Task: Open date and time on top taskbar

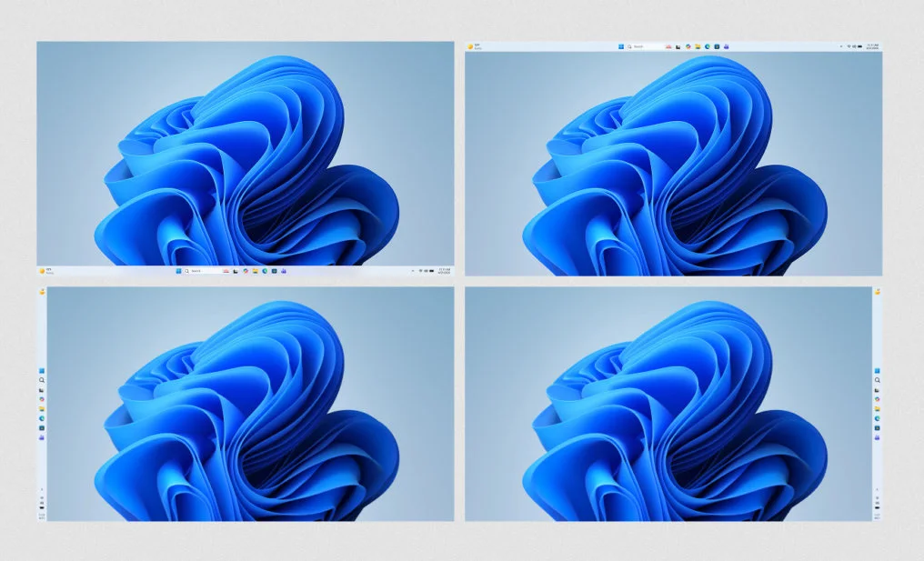Action: click(x=872, y=45)
